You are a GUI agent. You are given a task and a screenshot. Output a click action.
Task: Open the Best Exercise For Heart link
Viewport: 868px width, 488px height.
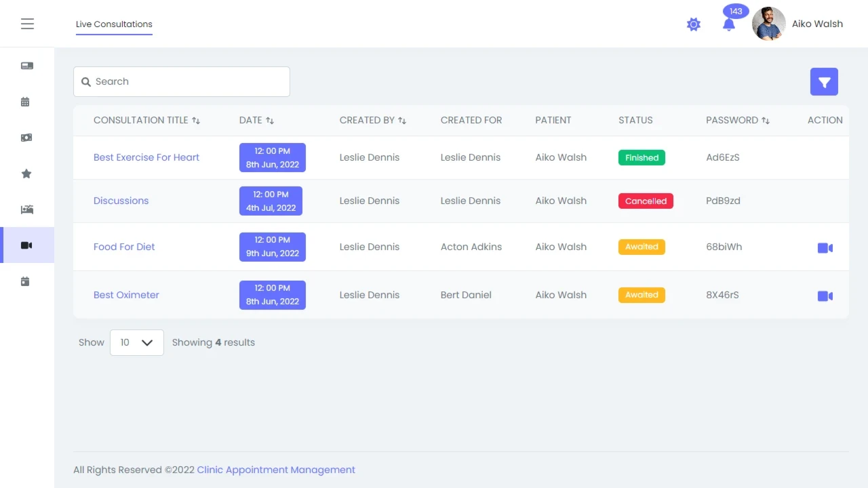[x=146, y=157]
